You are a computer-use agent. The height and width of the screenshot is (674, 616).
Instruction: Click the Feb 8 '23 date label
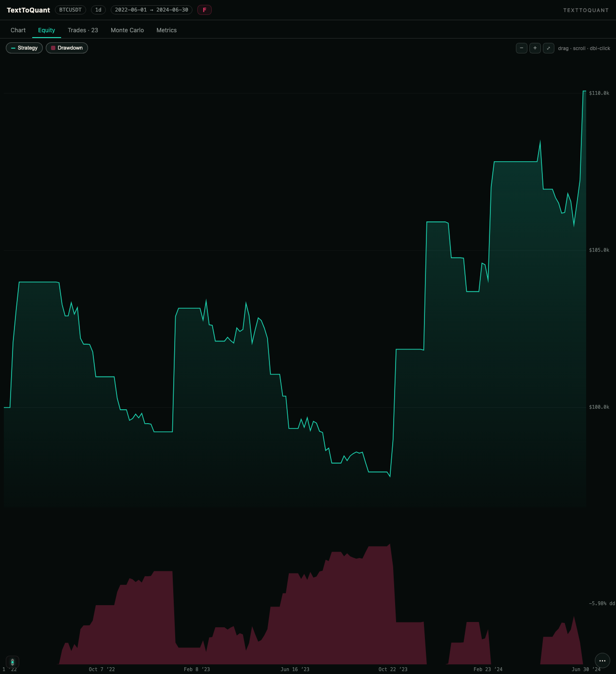click(x=197, y=670)
